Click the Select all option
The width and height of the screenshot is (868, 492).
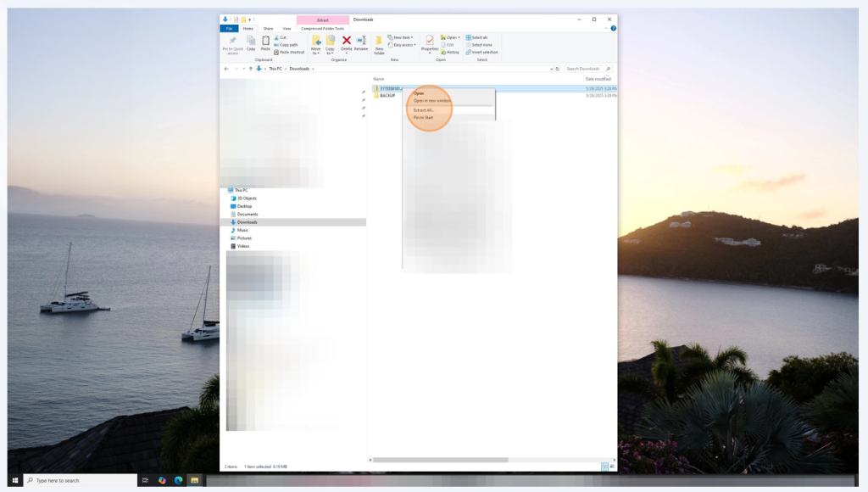pyautogui.click(x=479, y=37)
